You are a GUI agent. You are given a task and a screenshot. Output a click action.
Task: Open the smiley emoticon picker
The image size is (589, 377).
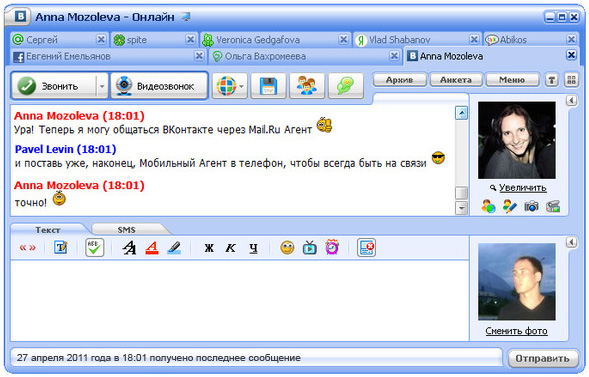pos(287,247)
